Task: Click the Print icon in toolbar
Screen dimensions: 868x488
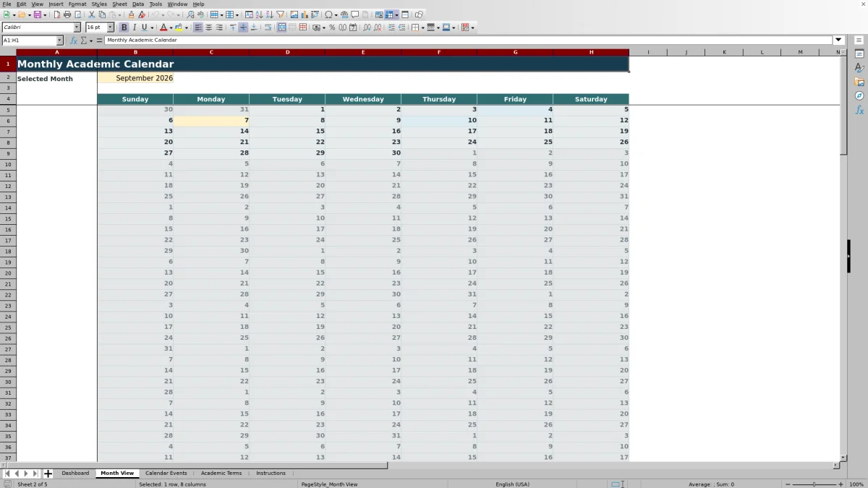Action: click(x=67, y=14)
